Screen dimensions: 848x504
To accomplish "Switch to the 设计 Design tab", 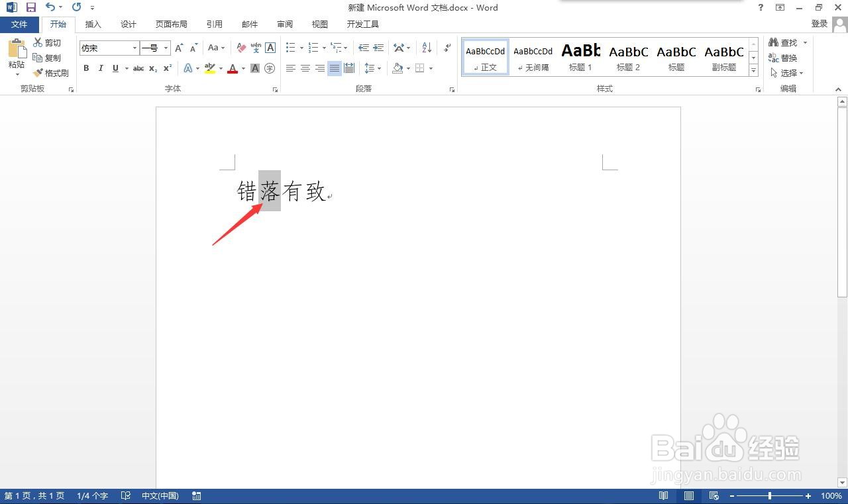I will [129, 24].
